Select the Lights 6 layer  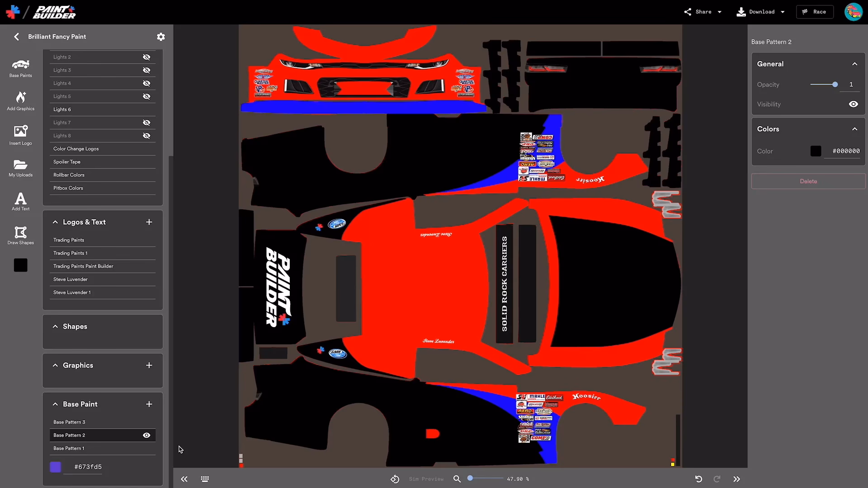click(103, 109)
